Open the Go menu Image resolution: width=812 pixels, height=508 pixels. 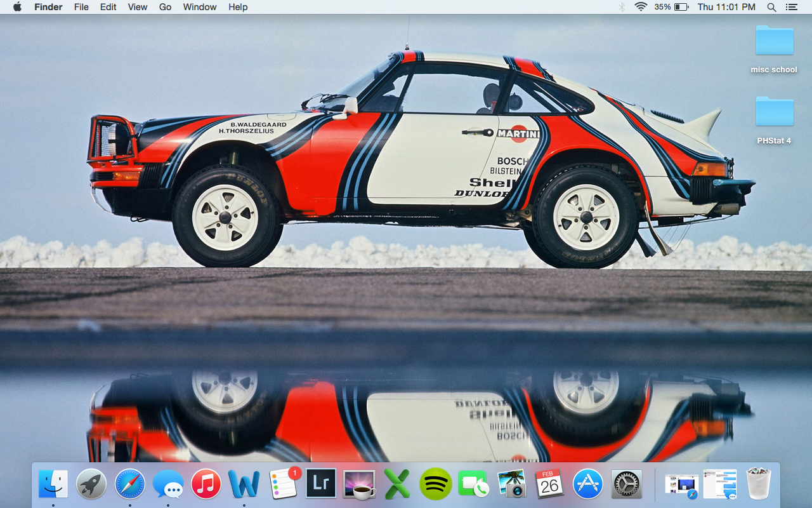tap(166, 7)
